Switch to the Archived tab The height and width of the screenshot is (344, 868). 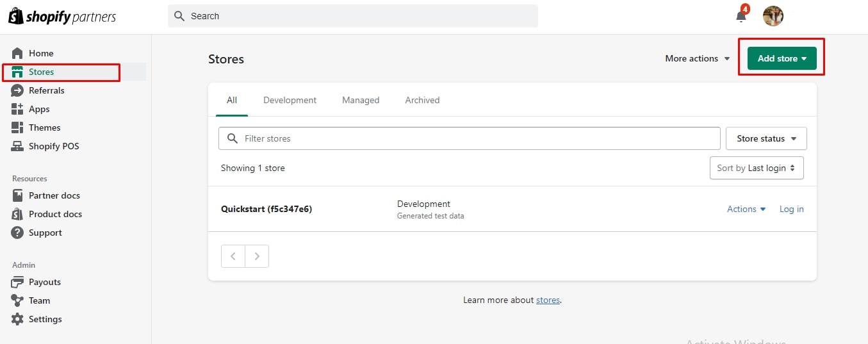point(422,100)
